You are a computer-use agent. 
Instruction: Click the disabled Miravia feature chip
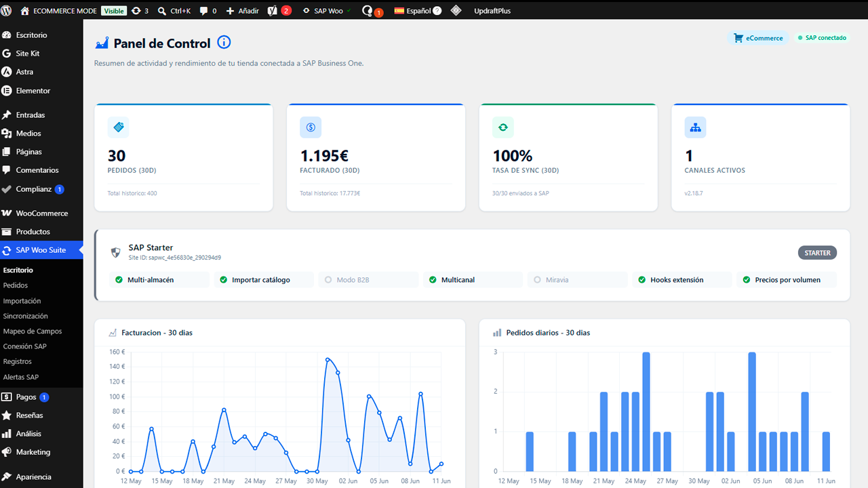(x=578, y=280)
